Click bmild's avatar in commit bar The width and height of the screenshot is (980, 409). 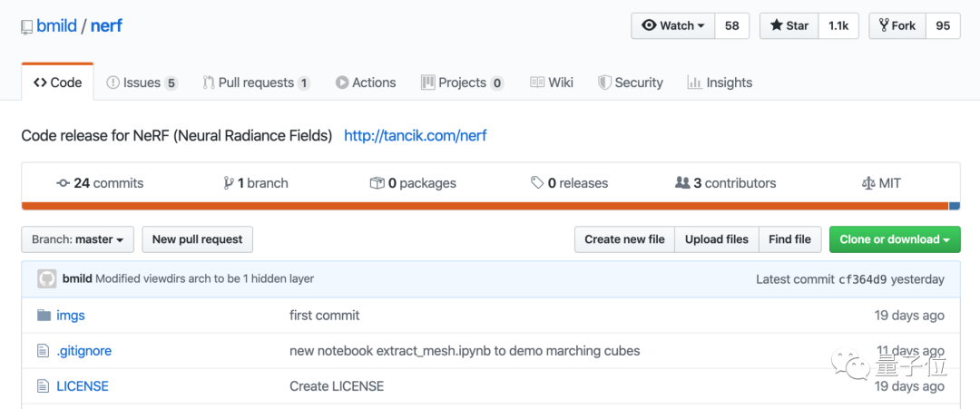[x=47, y=279]
